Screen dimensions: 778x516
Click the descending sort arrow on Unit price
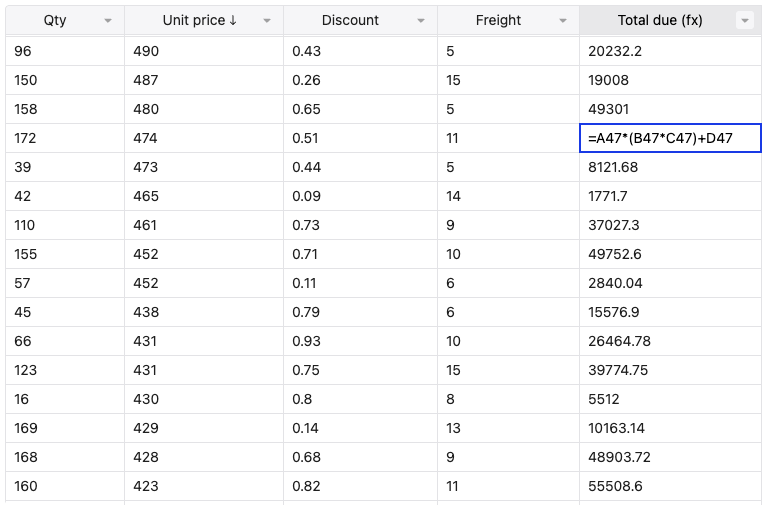[x=233, y=20]
